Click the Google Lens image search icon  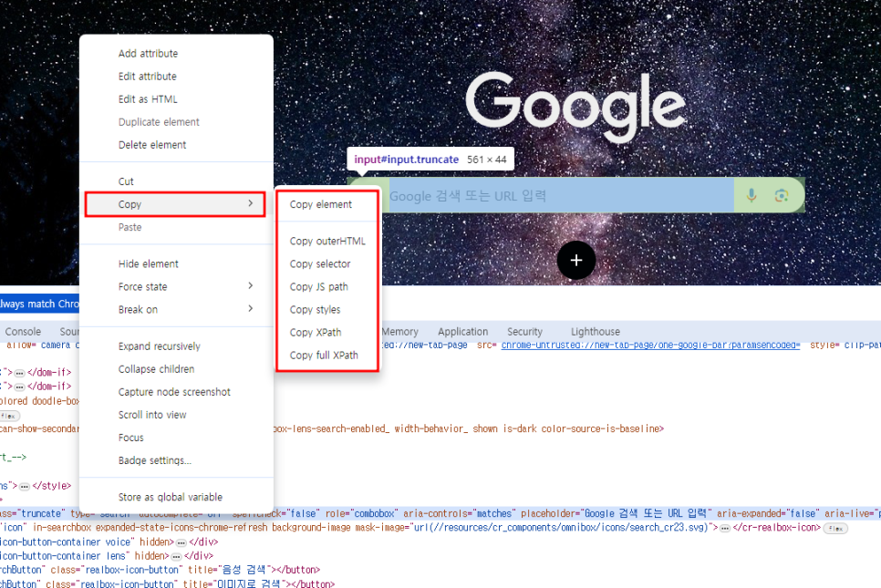(781, 195)
